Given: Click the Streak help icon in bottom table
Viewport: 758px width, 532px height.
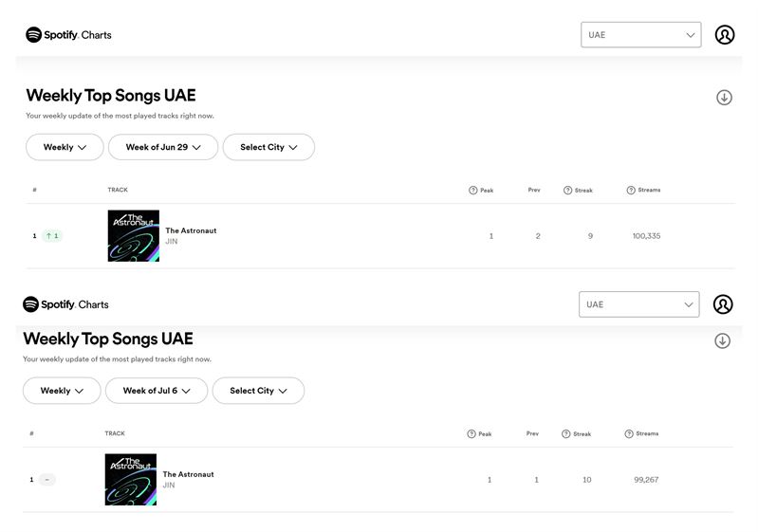Looking at the screenshot, I should [565, 434].
